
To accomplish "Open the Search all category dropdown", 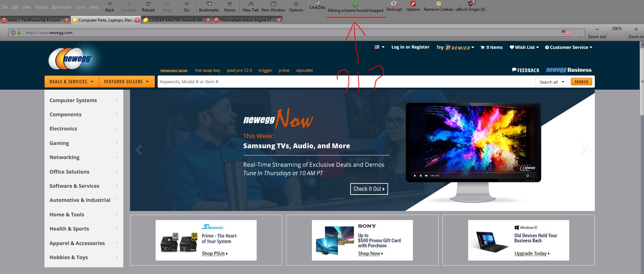I will click(552, 82).
